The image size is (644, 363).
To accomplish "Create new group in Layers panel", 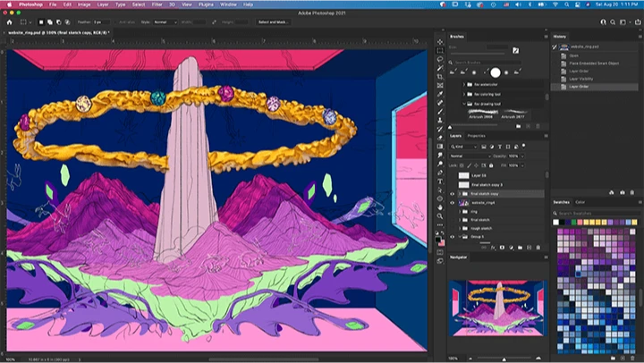I will (x=520, y=248).
